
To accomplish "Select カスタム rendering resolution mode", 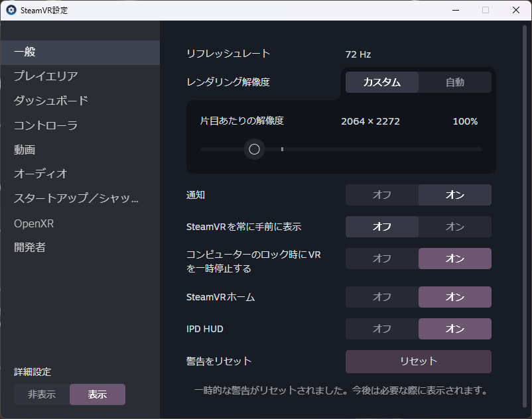I will click(x=382, y=82).
